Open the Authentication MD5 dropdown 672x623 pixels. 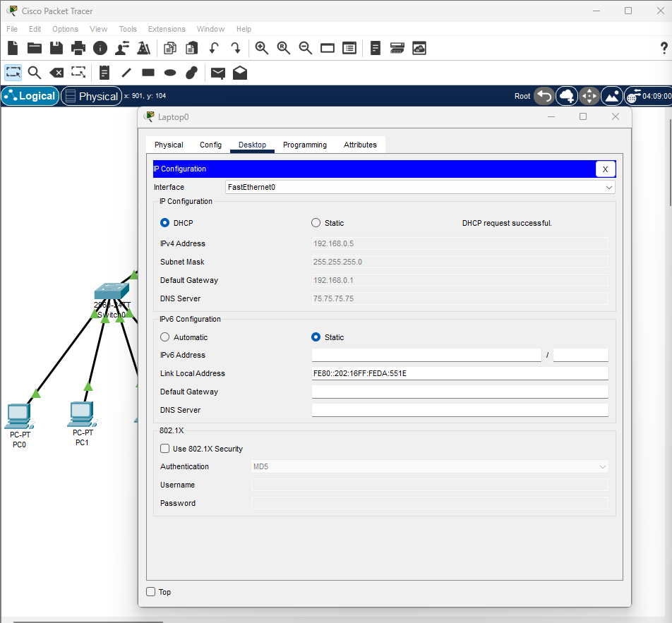(x=429, y=466)
